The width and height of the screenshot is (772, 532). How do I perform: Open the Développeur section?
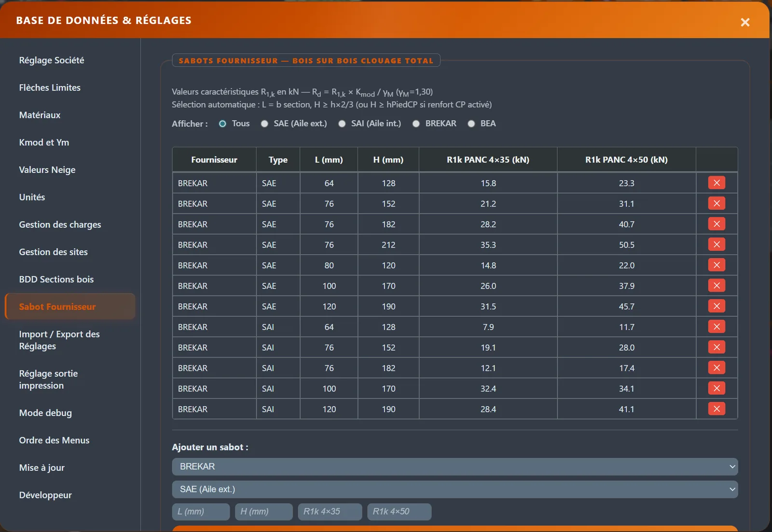[x=70, y=495]
